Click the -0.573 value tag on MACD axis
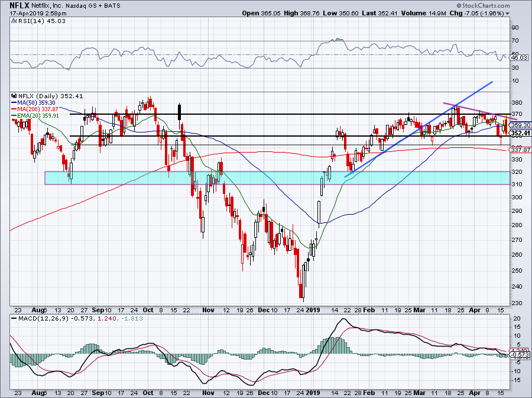This screenshot has height=398, width=532. tap(520, 355)
